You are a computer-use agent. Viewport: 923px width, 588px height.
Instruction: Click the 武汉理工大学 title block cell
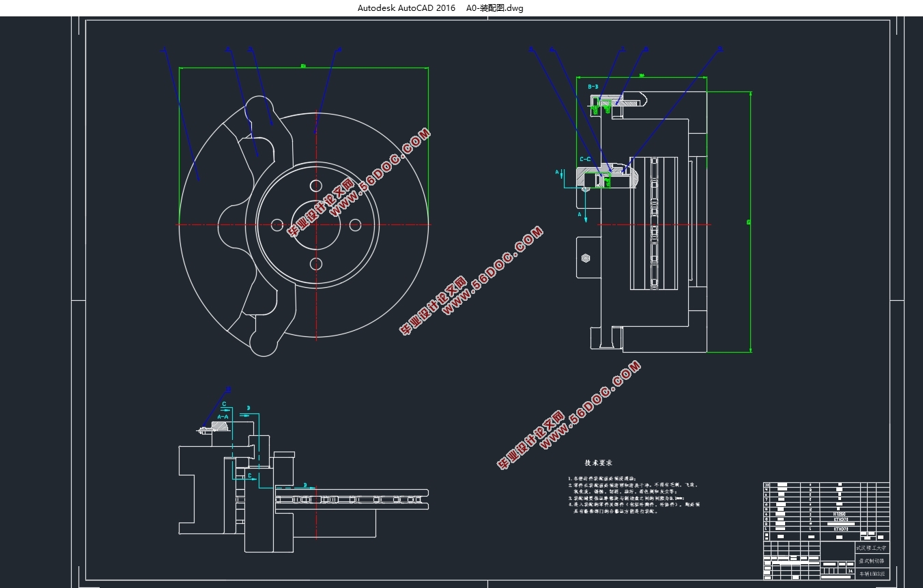click(872, 548)
